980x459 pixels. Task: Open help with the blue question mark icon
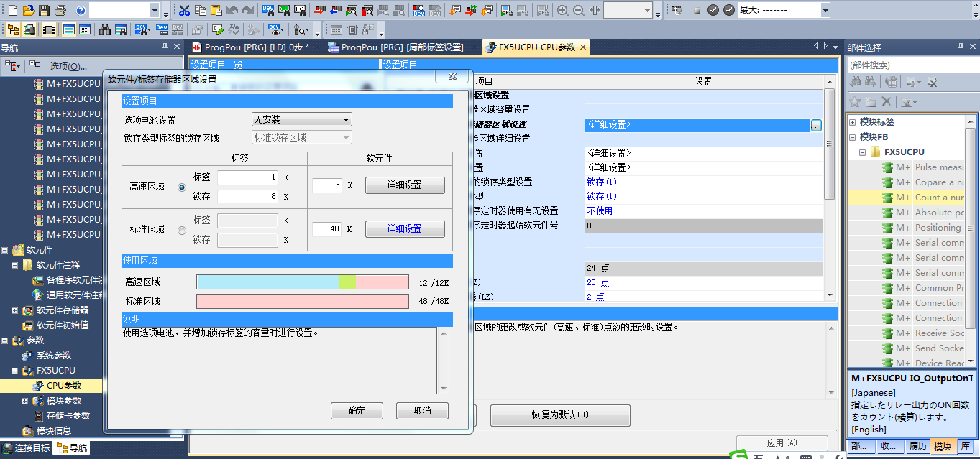click(81, 10)
